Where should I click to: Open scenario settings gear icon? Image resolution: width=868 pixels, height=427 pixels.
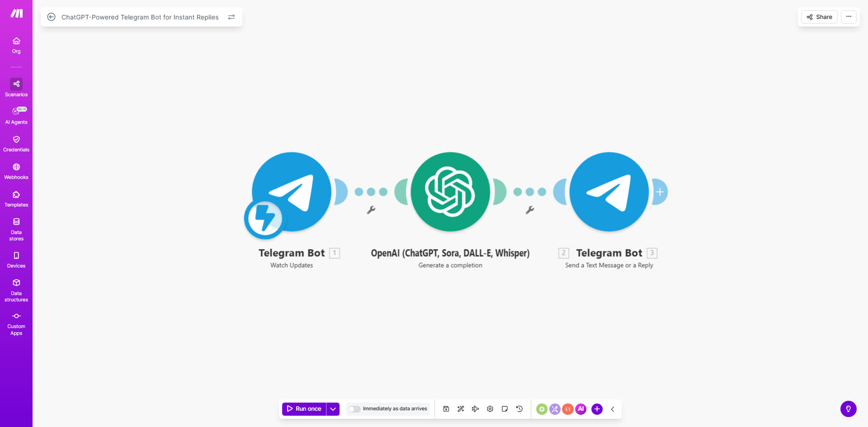point(490,409)
